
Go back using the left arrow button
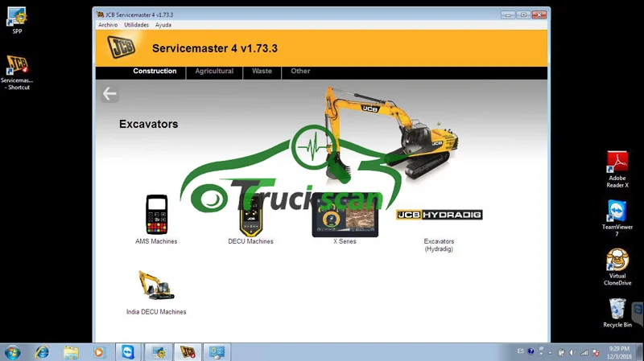click(x=109, y=94)
